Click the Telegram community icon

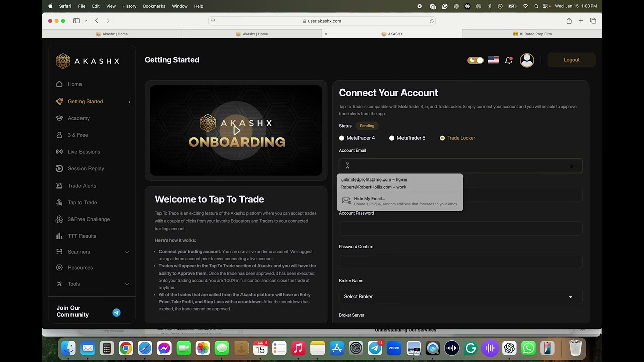(x=116, y=312)
